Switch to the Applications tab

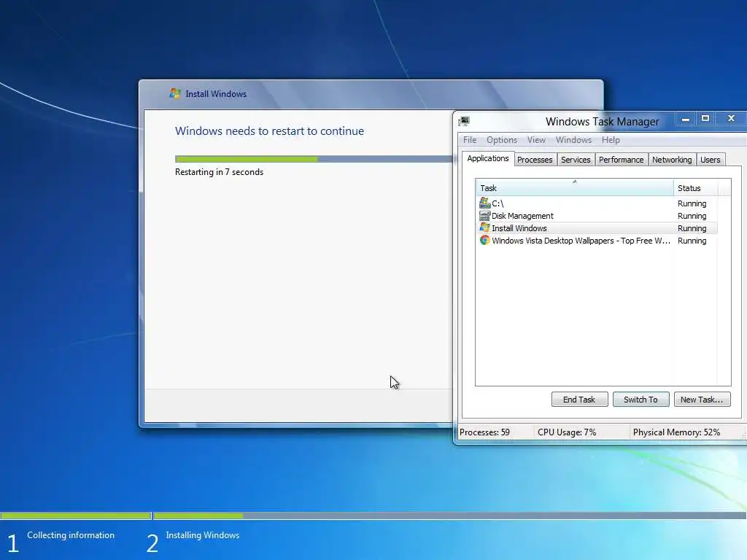488,158
